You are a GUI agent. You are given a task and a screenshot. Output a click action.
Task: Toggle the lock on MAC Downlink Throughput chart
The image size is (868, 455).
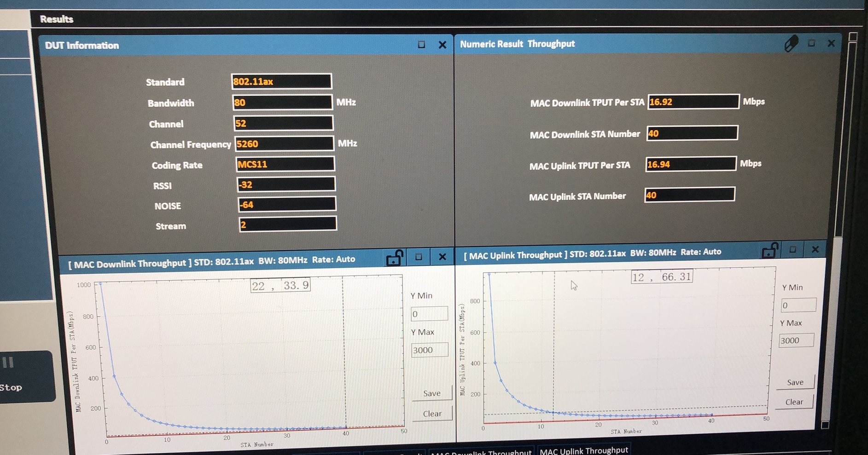click(395, 258)
